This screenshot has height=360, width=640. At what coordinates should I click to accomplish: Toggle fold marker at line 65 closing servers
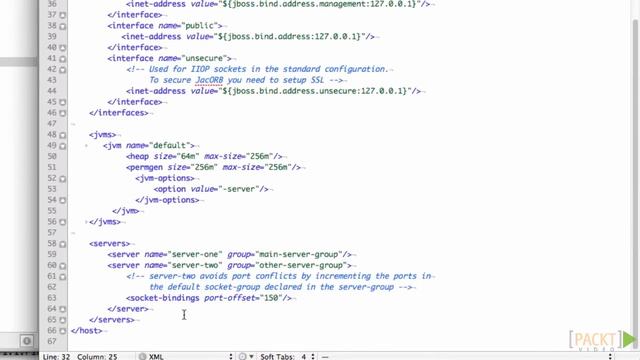click(x=62, y=320)
